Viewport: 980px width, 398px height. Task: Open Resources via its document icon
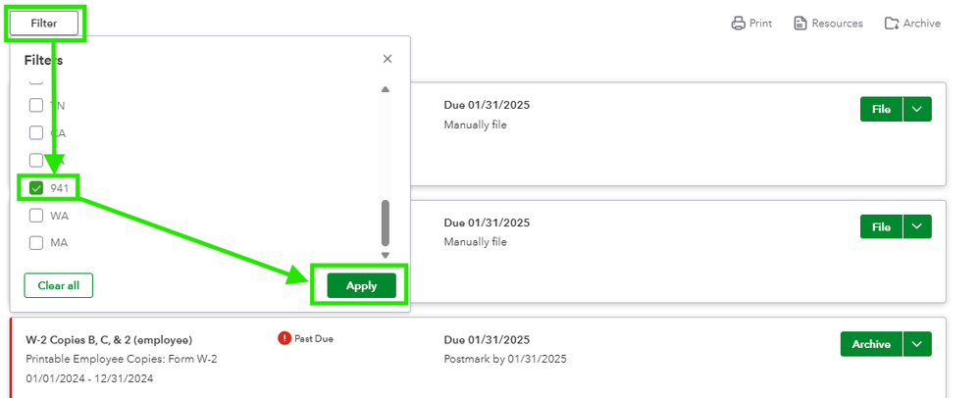point(800,24)
